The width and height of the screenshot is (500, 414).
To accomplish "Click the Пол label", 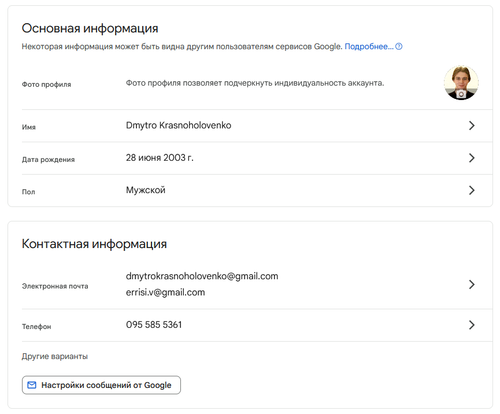I will point(28,192).
